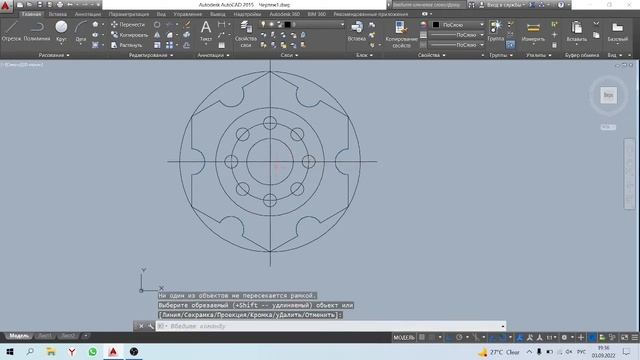Click the Растянуть (Stretch) command
This screenshot has height=360, width=640.
coord(127,45)
